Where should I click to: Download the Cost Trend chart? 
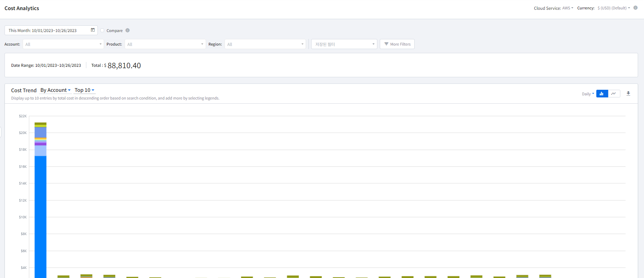tap(628, 94)
